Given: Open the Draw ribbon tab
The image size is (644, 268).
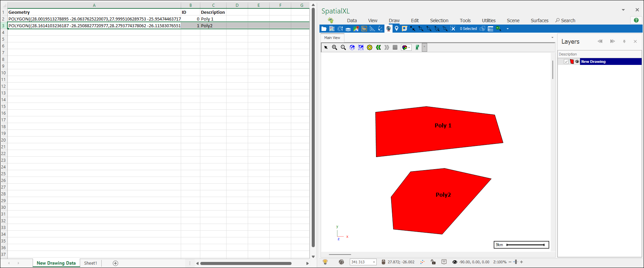Looking at the screenshot, I should pos(394,21).
